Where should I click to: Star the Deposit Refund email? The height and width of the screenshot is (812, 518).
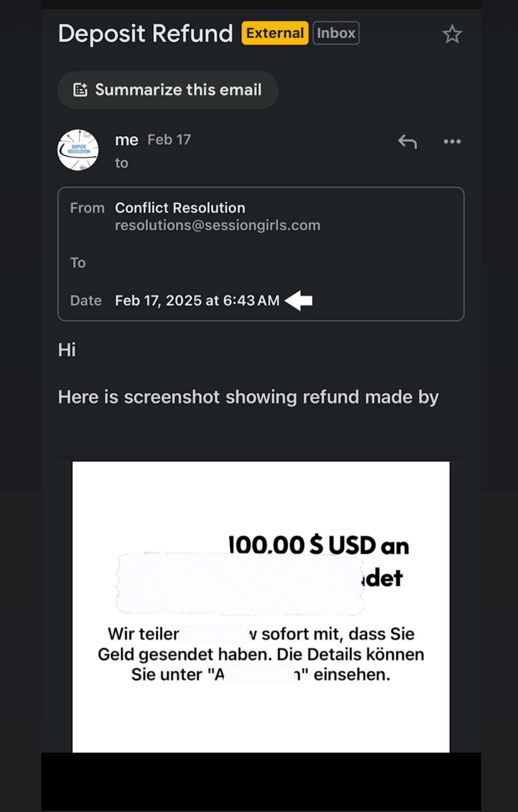point(452,34)
